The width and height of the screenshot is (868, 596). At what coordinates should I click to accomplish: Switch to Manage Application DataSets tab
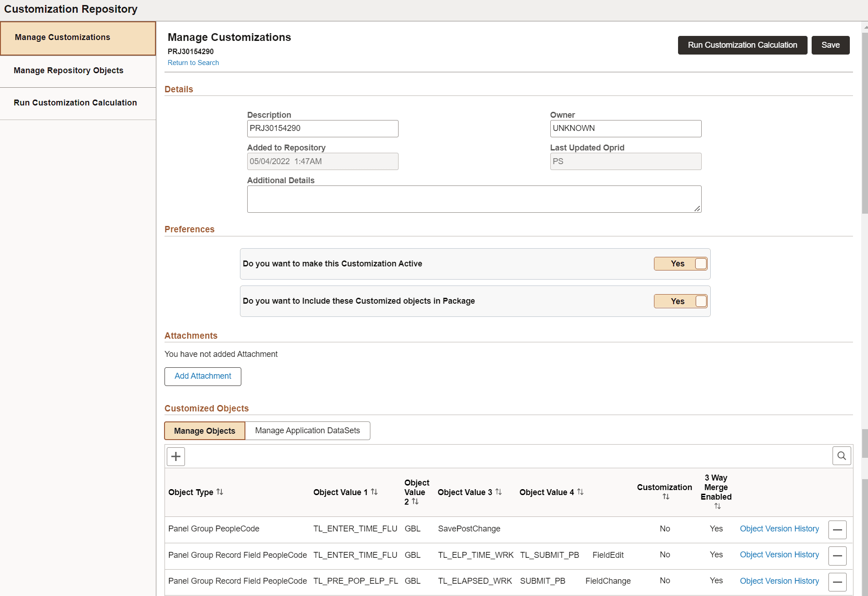click(x=308, y=431)
